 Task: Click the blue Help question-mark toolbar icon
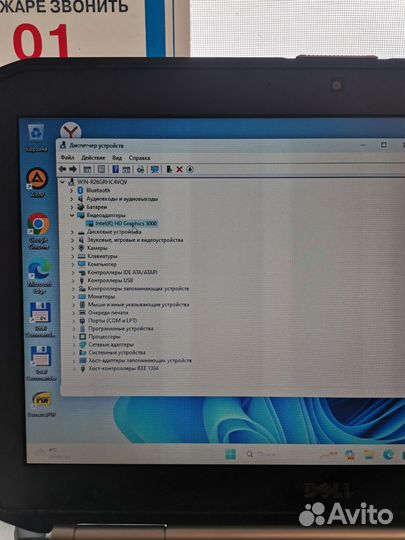tap(115, 169)
